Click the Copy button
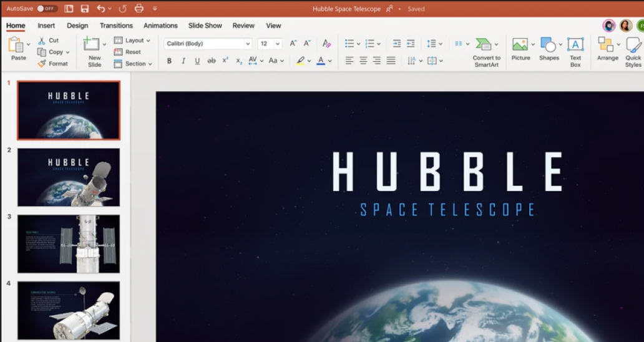Image resolution: width=644 pixels, height=342 pixels. (50, 52)
